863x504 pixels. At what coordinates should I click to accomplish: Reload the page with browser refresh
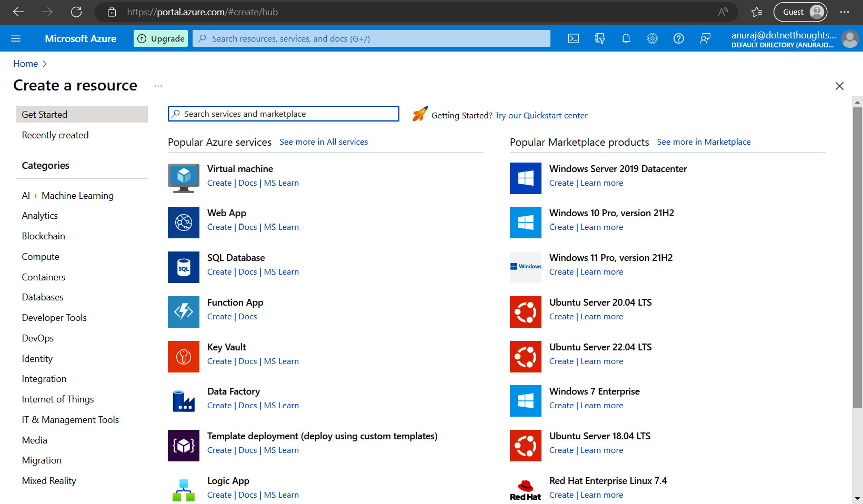coord(76,12)
